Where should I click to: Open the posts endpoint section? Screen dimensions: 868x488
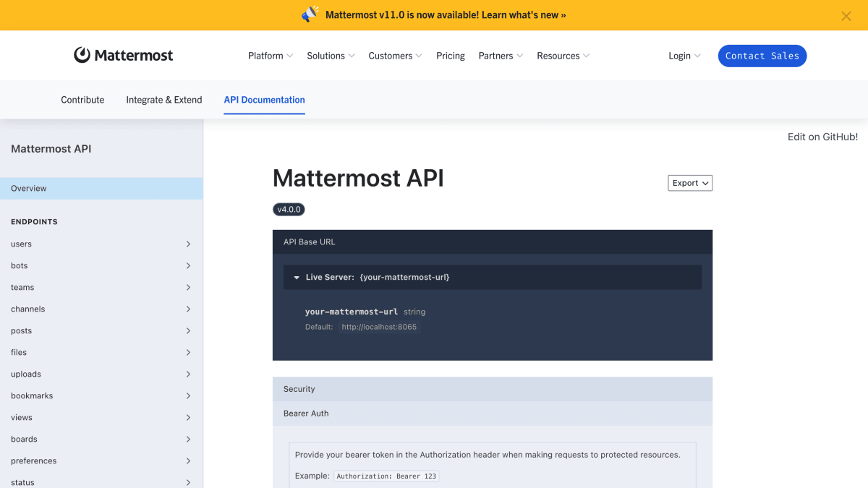pyautogui.click(x=101, y=331)
